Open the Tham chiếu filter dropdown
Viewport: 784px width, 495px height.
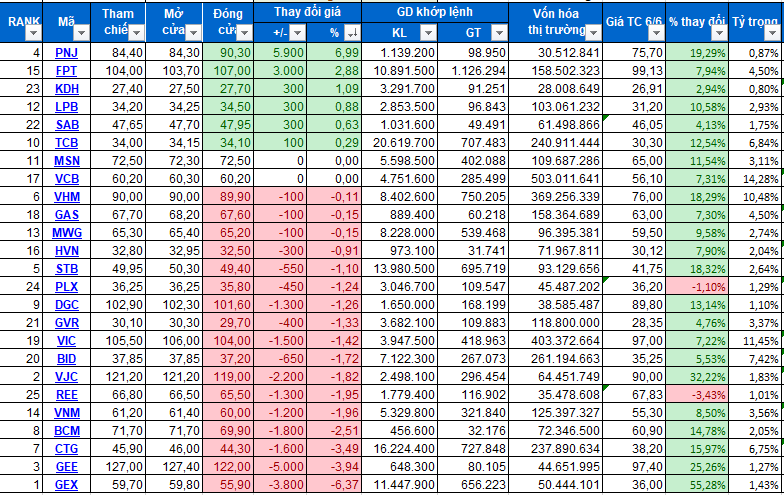click(x=136, y=33)
